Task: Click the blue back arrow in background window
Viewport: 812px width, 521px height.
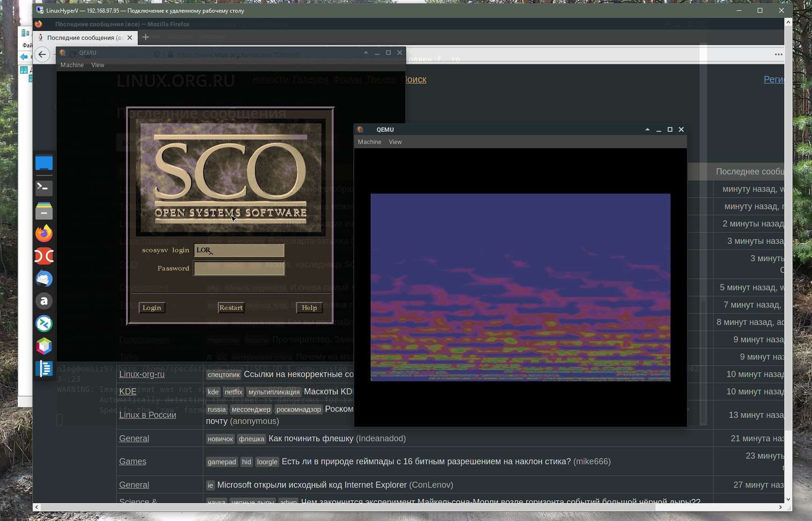Action: click(23, 57)
